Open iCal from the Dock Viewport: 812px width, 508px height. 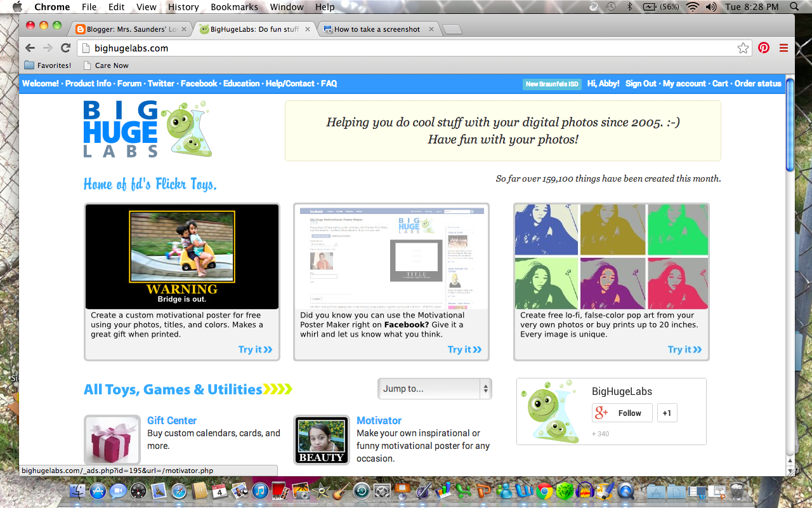pos(219,491)
